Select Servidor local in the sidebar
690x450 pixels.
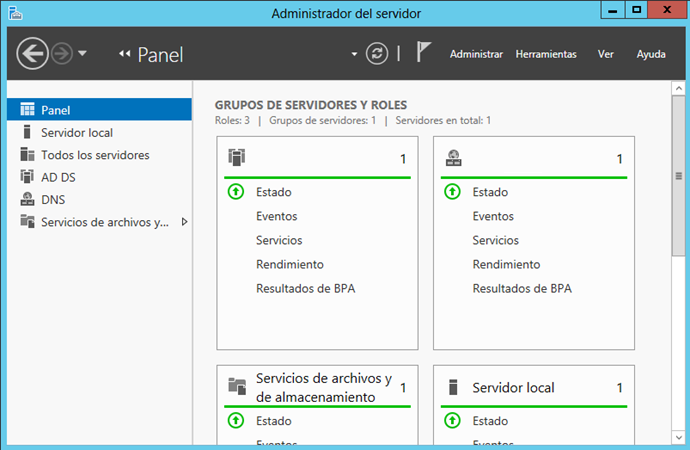(x=99, y=132)
